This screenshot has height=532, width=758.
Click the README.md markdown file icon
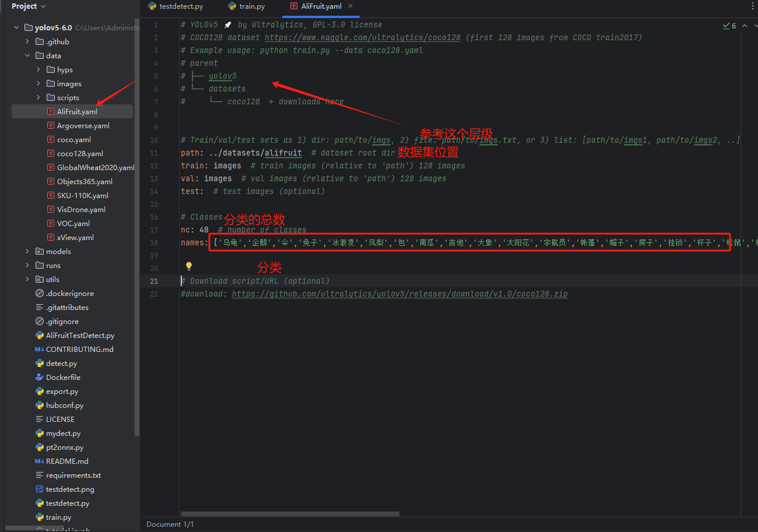[x=40, y=461]
